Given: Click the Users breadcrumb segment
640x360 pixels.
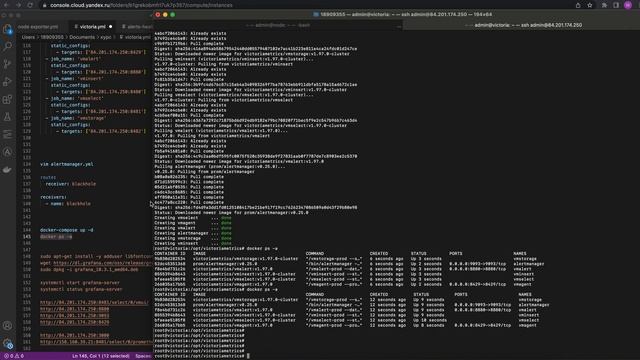Looking at the screenshot, I should (28, 37).
